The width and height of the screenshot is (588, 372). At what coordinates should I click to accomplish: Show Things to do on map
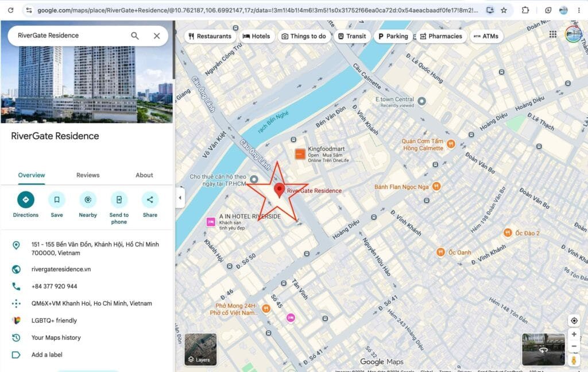point(304,36)
